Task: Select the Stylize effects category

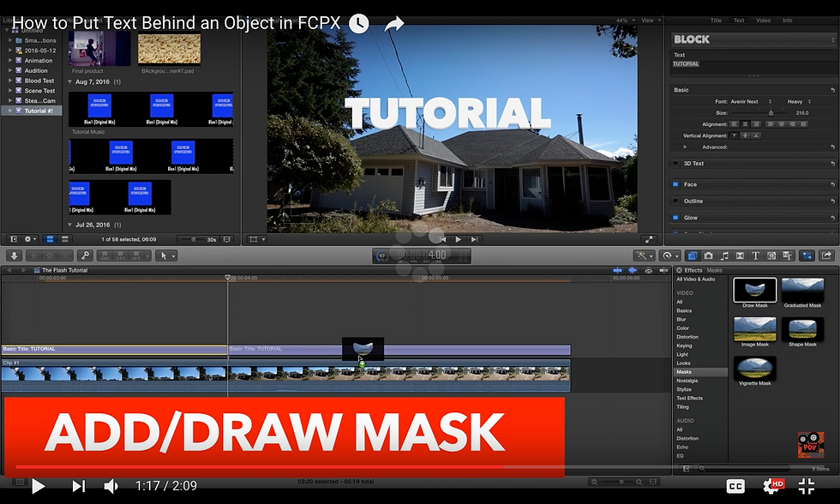Action: point(684,389)
